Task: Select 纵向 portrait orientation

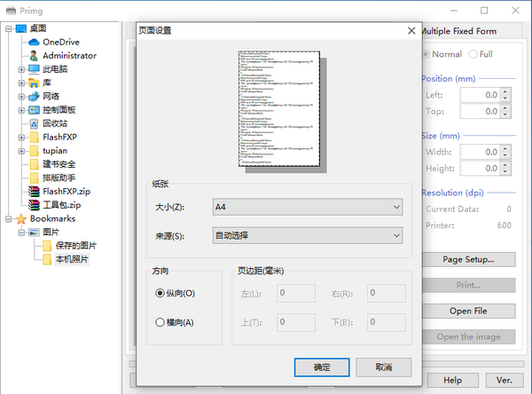Action: click(x=160, y=293)
